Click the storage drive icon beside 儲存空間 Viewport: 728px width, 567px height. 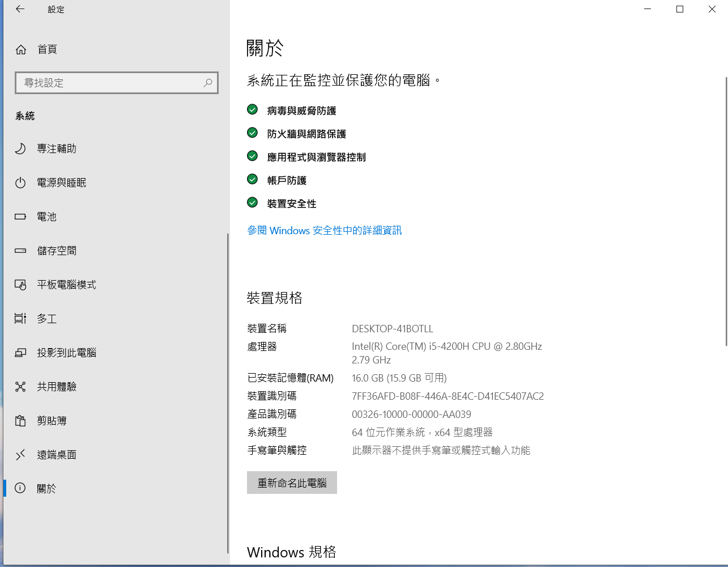click(x=20, y=251)
